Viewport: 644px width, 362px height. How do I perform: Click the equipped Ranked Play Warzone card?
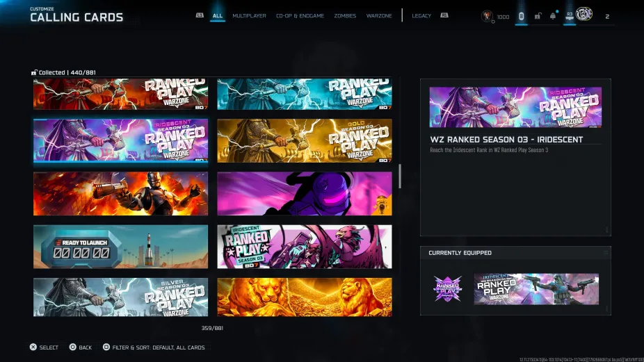click(x=536, y=289)
